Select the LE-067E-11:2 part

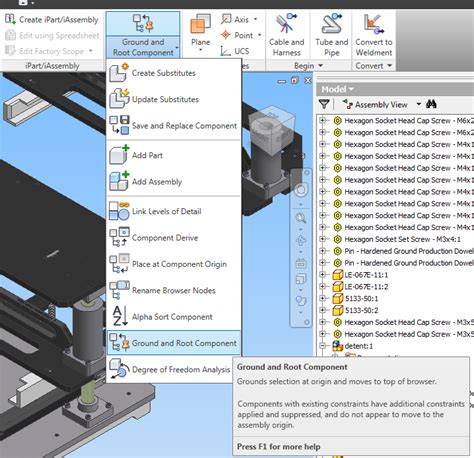pos(366,287)
